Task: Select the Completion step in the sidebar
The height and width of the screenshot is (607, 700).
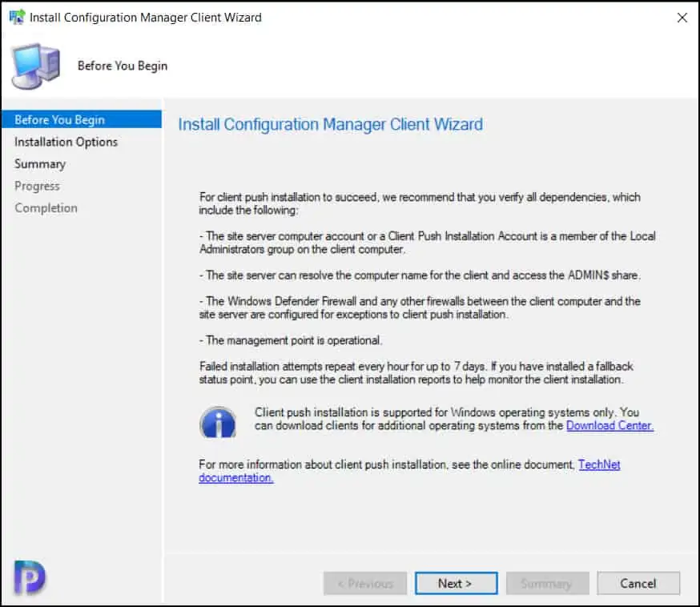Action: 46,208
